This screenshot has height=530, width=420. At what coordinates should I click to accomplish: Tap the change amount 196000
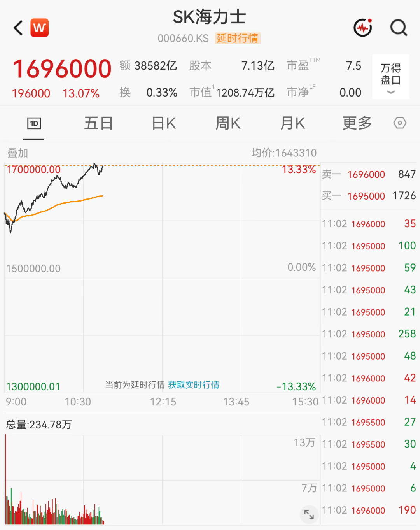pyautogui.click(x=31, y=93)
